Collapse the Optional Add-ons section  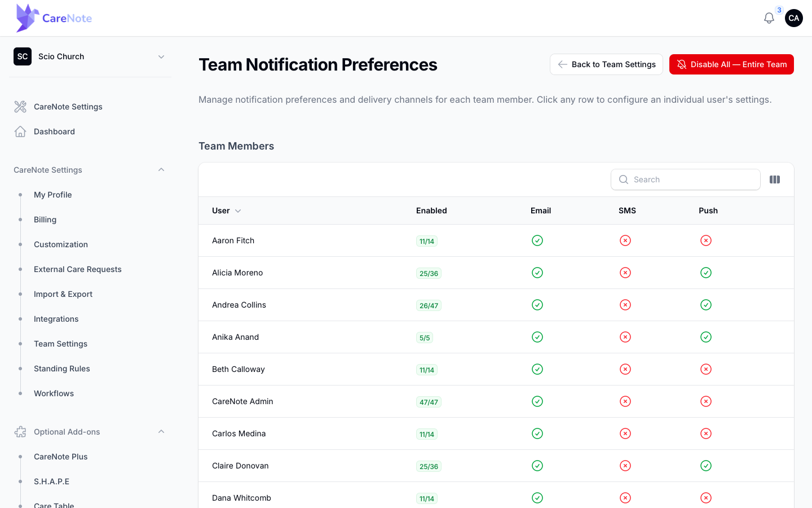pyautogui.click(x=161, y=432)
